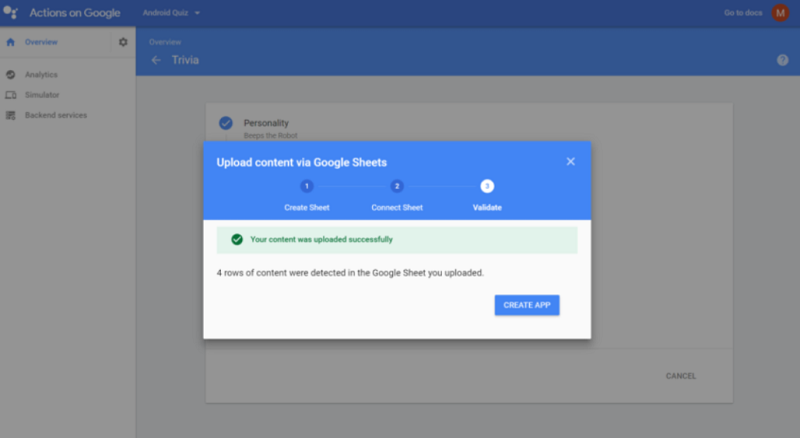
Task: Select Overview in the sidebar
Action: (x=41, y=42)
